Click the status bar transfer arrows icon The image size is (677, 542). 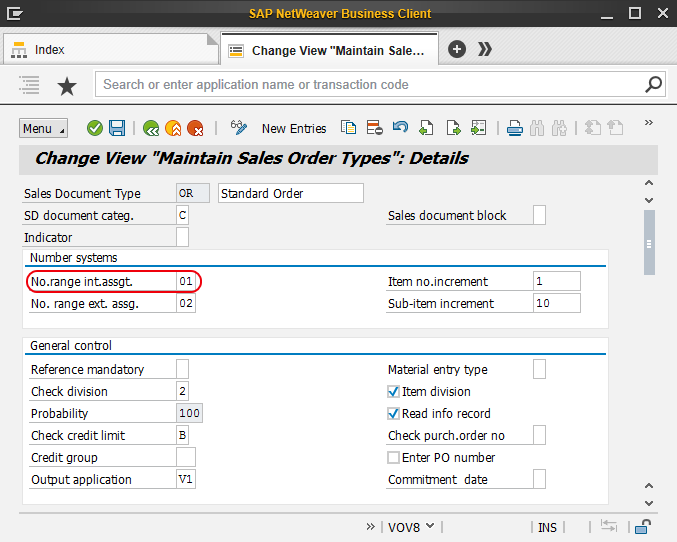pos(609,526)
